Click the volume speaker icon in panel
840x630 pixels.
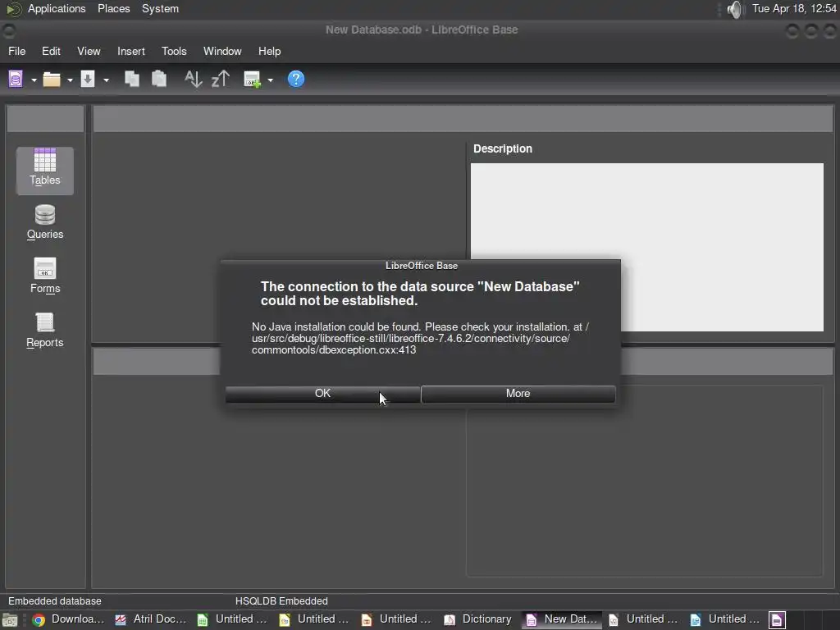pos(736,9)
